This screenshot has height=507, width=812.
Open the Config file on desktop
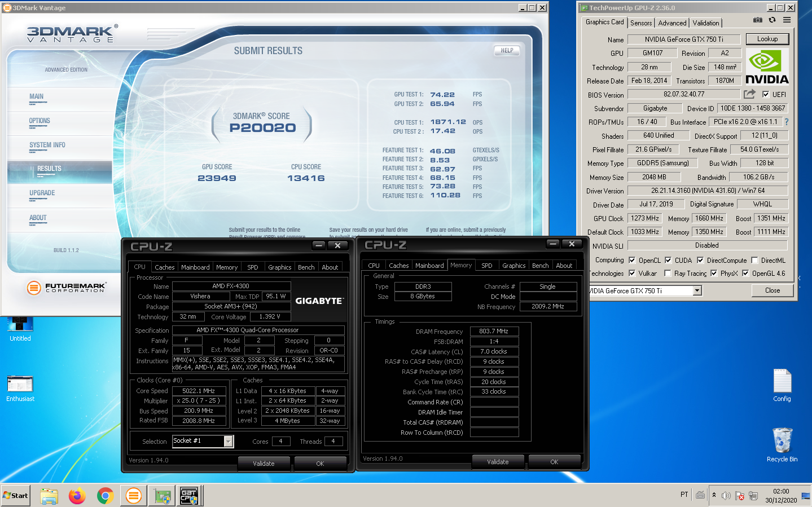click(x=782, y=386)
